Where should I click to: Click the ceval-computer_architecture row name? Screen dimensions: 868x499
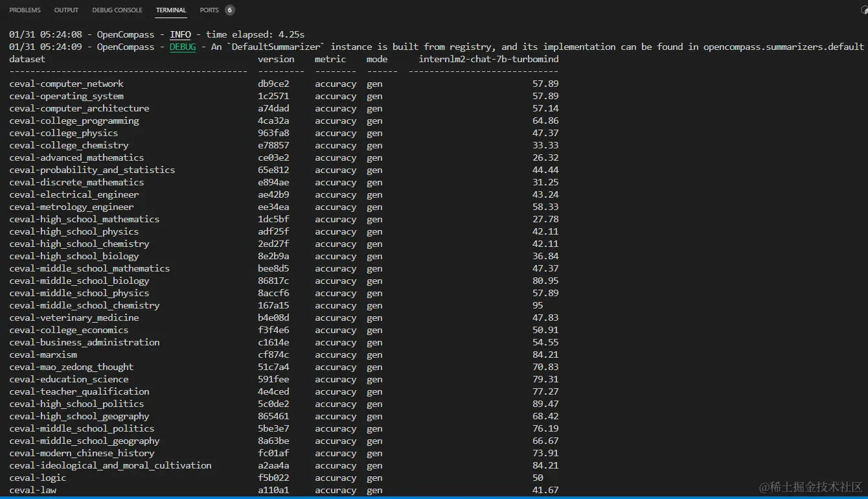pos(79,108)
